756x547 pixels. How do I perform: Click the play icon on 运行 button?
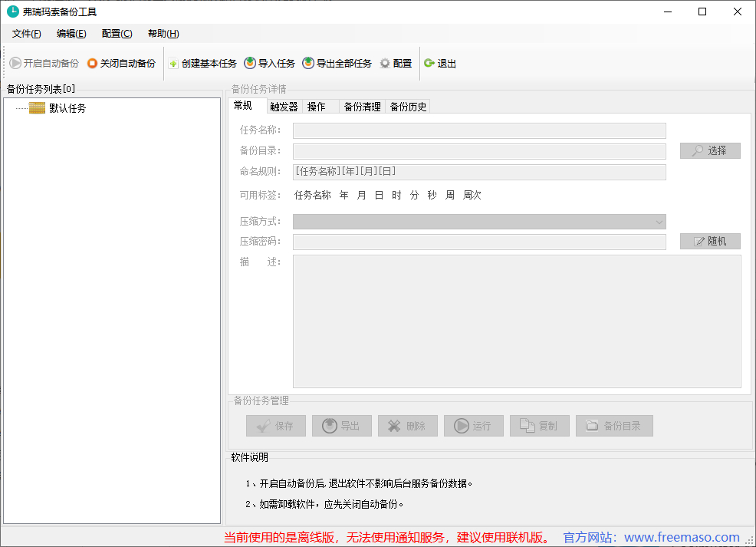pyautogui.click(x=462, y=426)
